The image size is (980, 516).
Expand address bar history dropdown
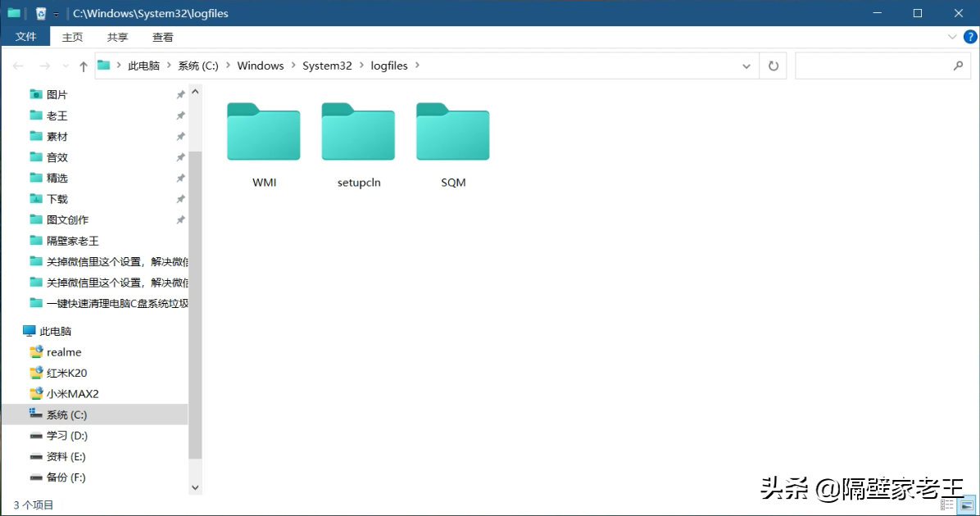[x=746, y=66]
